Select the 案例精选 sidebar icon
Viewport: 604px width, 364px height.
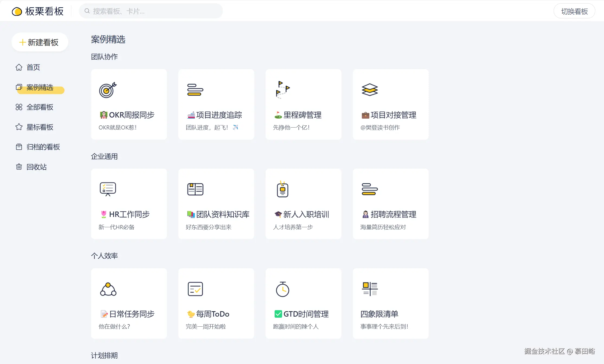point(19,87)
